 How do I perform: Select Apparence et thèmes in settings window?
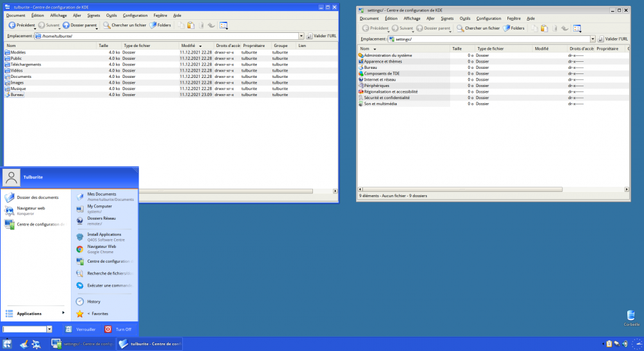click(383, 61)
